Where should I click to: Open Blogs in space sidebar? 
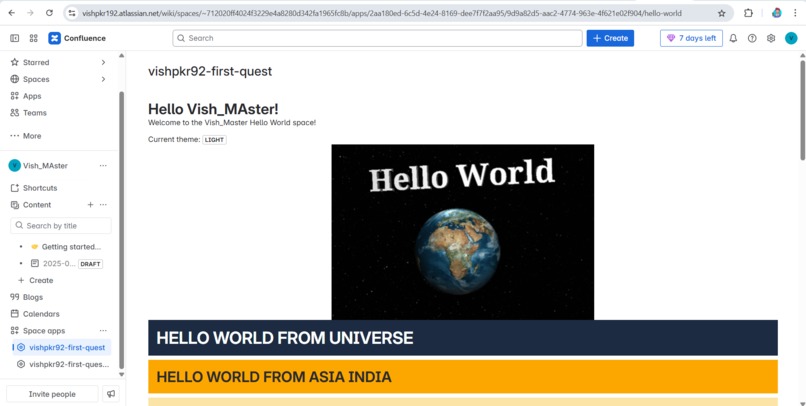[x=33, y=297]
